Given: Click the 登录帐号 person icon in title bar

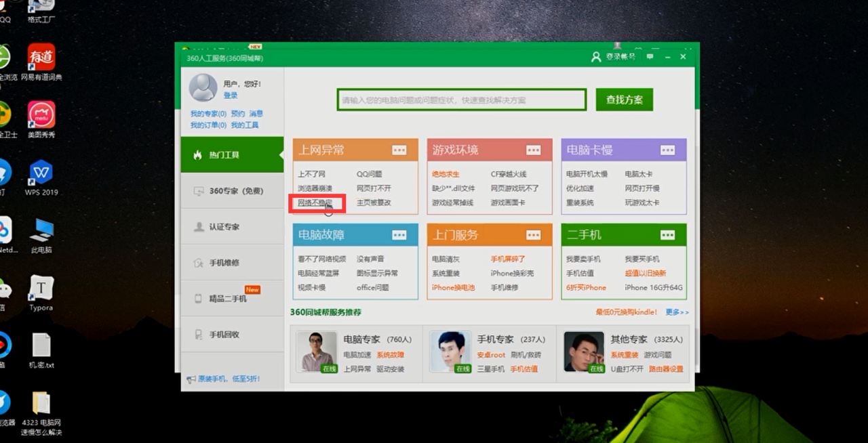Looking at the screenshot, I should [x=596, y=57].
